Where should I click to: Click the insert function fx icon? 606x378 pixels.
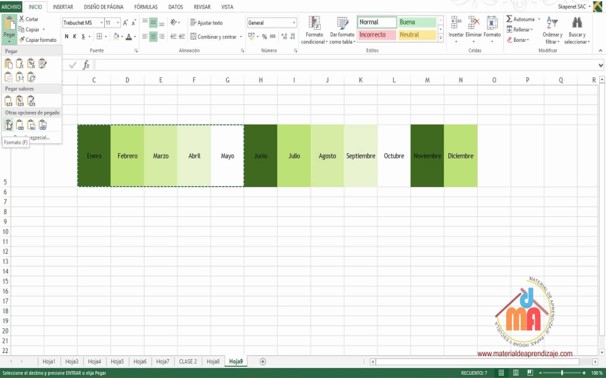click(x=86, y=65)
